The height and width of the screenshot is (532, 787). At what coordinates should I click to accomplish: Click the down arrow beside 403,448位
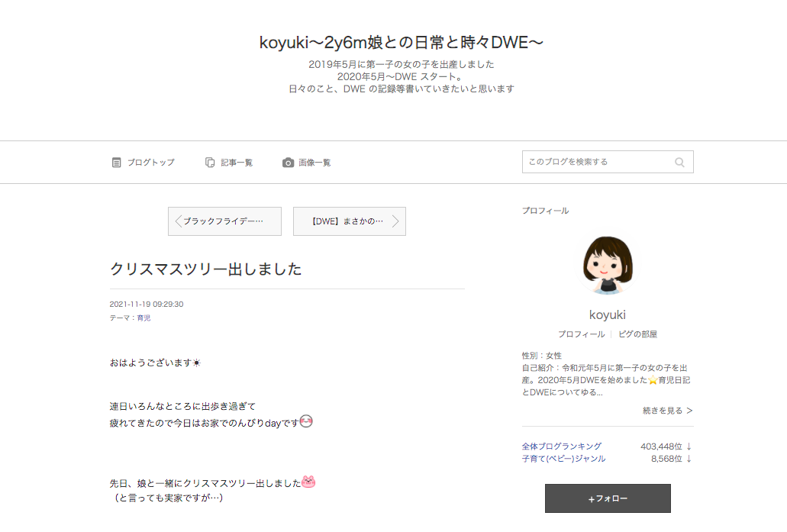coord(689,447)
